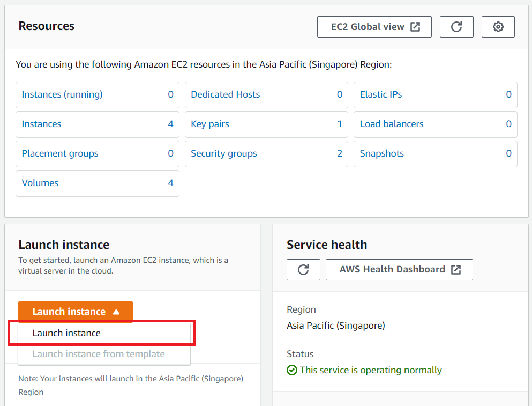Click 'Asia Pacific (Singapore)' region value
Viewport: 532px width, 406px height.
tap(336, 326)
